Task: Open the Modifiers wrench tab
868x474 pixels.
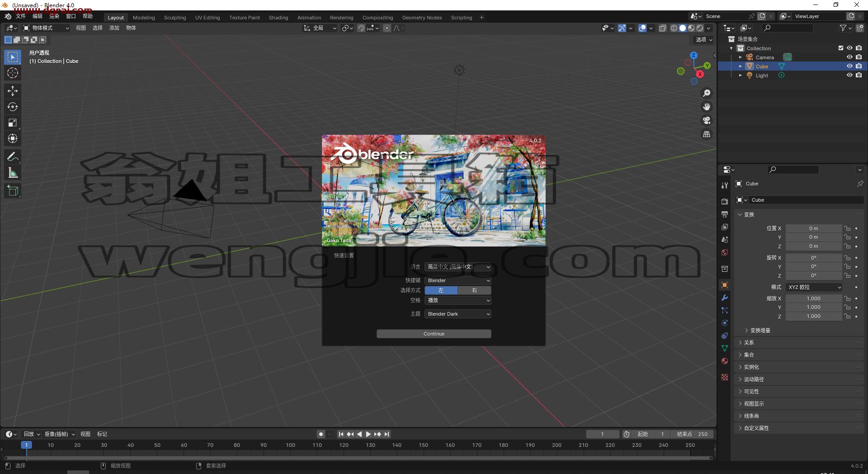Action: (x=725, y=298)
